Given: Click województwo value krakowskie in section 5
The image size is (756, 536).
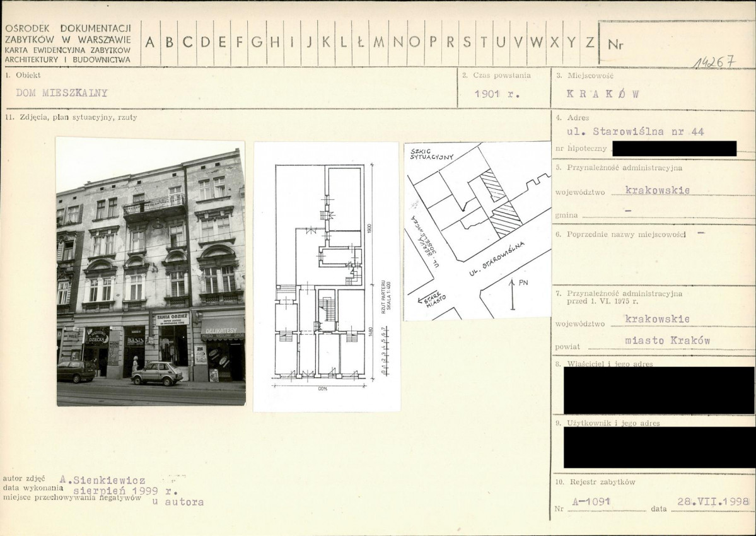Looking at the screenshot, I should (657, 190).
